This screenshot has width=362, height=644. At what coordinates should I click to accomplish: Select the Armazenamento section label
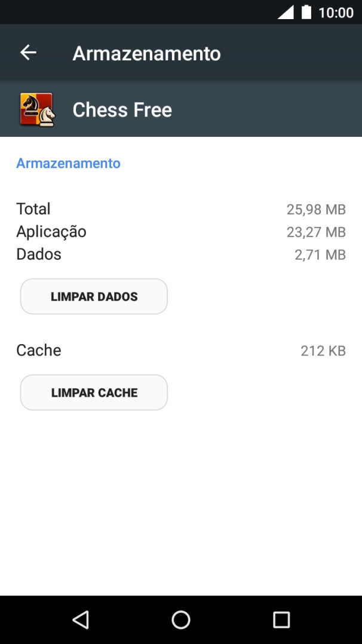(x=68, y=163)
